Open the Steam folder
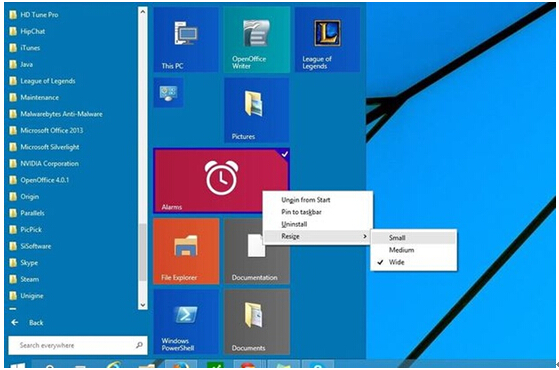This screenshot has width=559, height=370. (x=24, y=279)
